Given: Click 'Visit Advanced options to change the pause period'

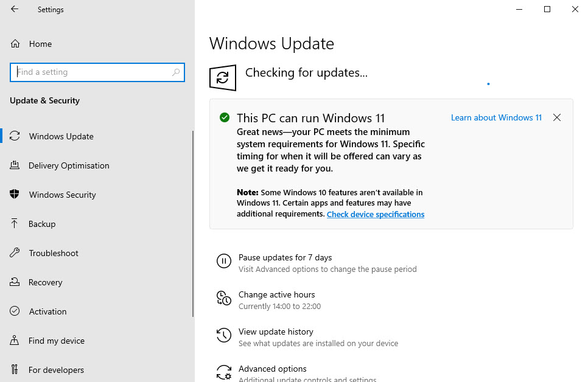Looking at the screenshot, I should 327,269.
